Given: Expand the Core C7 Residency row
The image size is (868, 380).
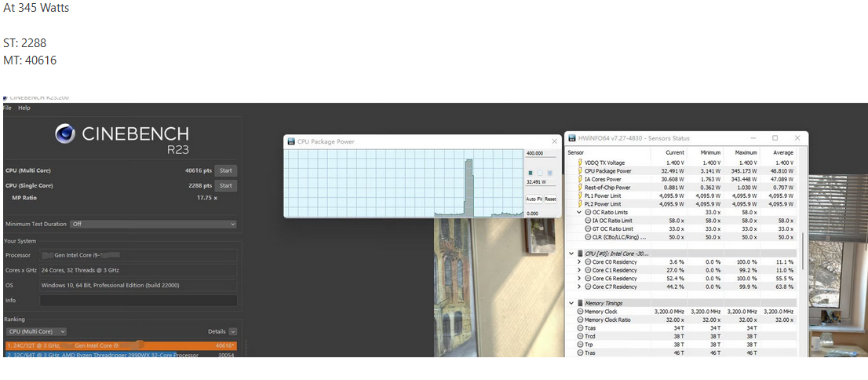Looking at the screenshot, I should (x=580, y=287).
